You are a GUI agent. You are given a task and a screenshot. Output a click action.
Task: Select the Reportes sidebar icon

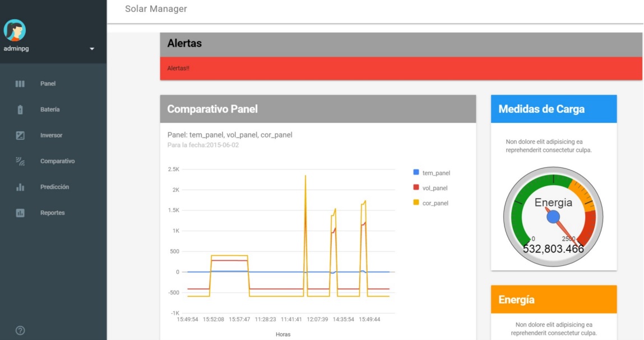click(19, 213)
